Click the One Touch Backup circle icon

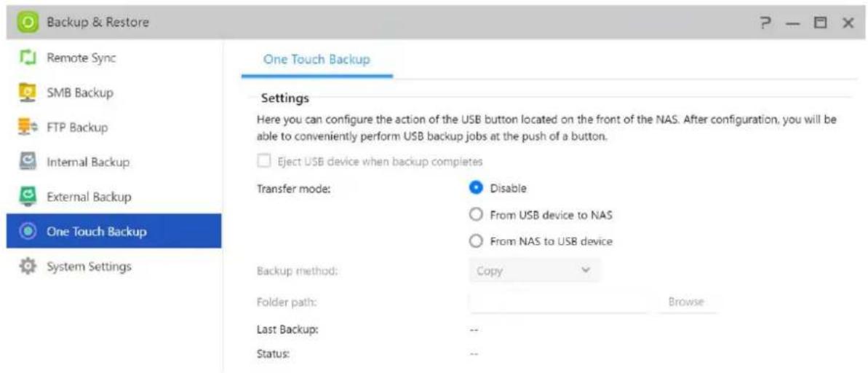coord(27,231)
